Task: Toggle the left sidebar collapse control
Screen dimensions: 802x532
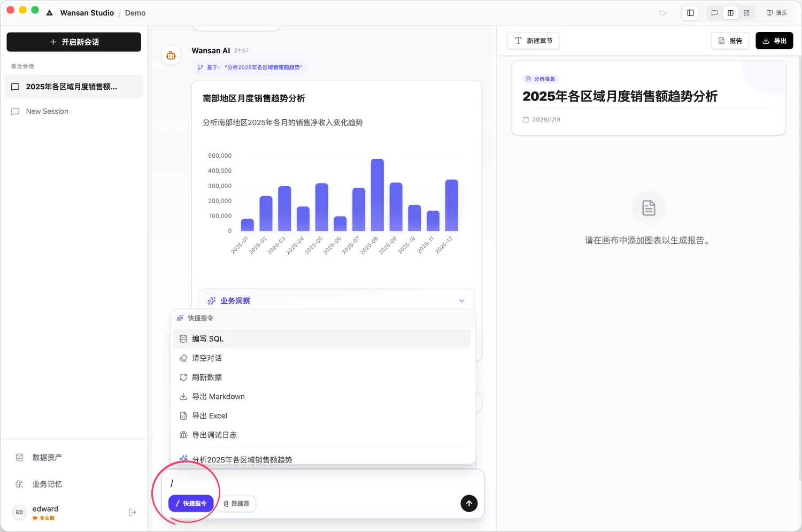Action: click(x=690, y=12)
